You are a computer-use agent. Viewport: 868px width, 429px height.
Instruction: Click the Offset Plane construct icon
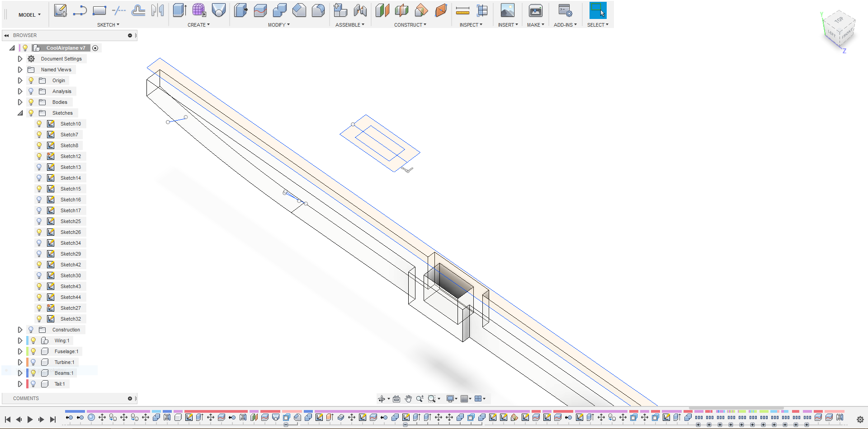382,10
